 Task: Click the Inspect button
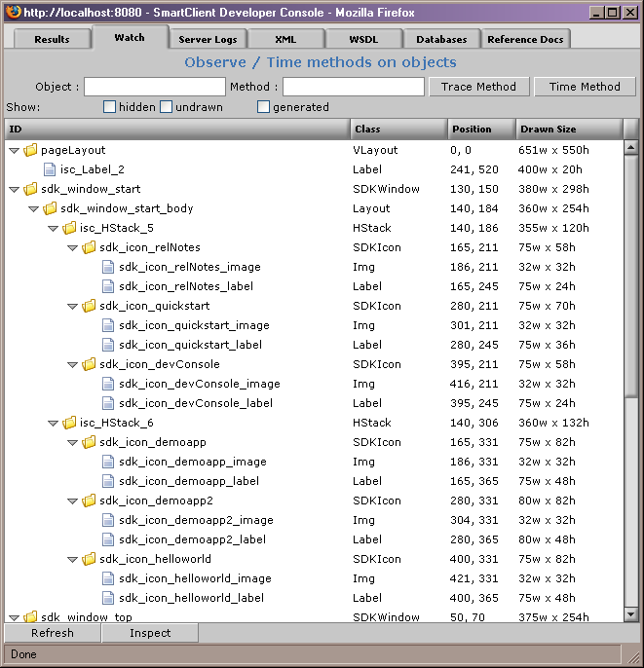[150, 633]
